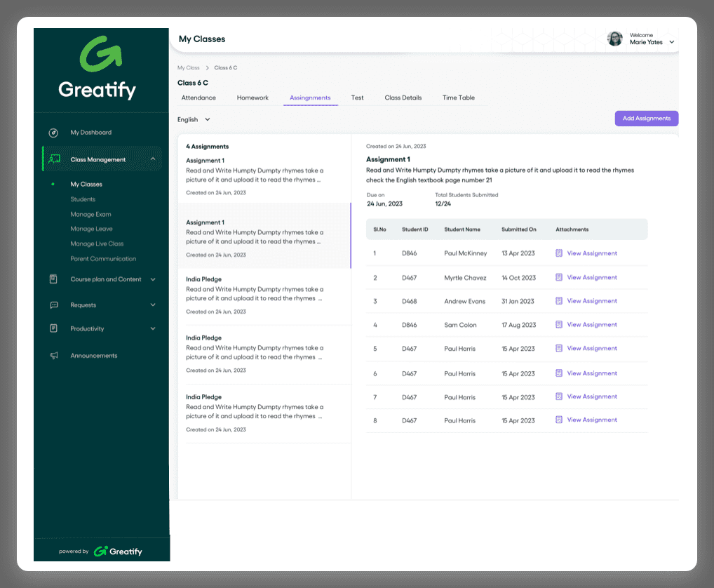Click the Class Management sidebar icon

[53, 159]
